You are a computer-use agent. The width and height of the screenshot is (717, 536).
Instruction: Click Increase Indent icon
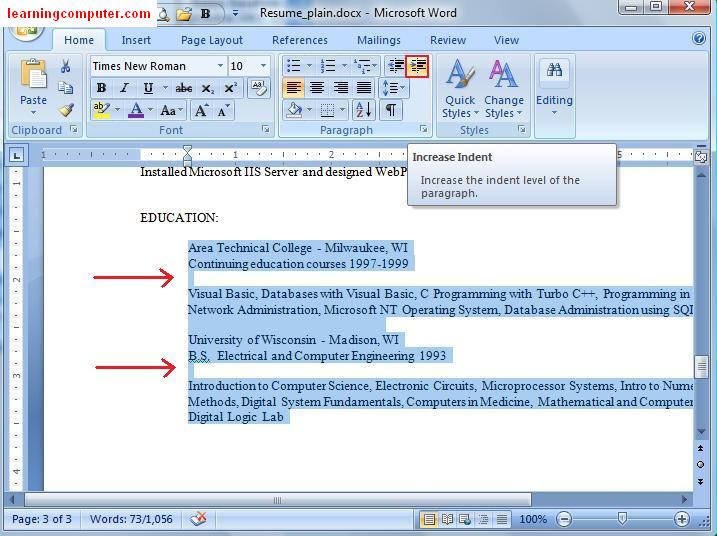[417, 66]
